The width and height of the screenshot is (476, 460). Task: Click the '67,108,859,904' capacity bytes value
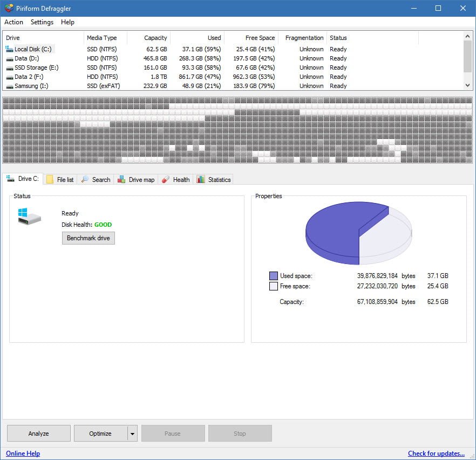click(377, 302)
